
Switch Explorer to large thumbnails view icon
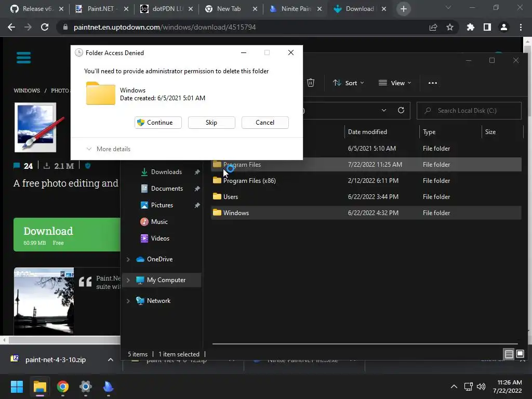point(520,354)
